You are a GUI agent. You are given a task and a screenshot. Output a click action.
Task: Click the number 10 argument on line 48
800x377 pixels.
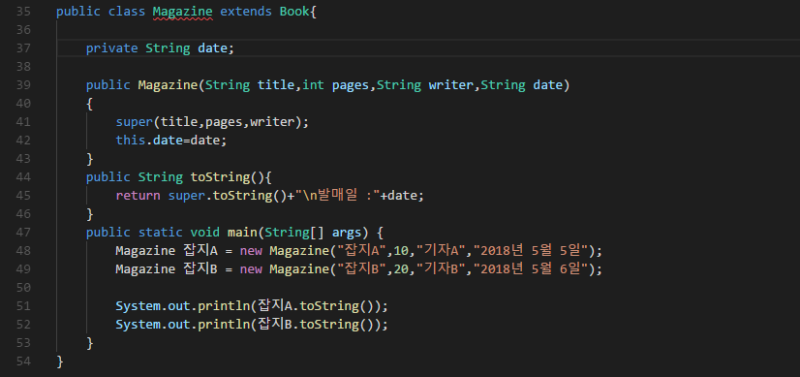coord(401,252)
